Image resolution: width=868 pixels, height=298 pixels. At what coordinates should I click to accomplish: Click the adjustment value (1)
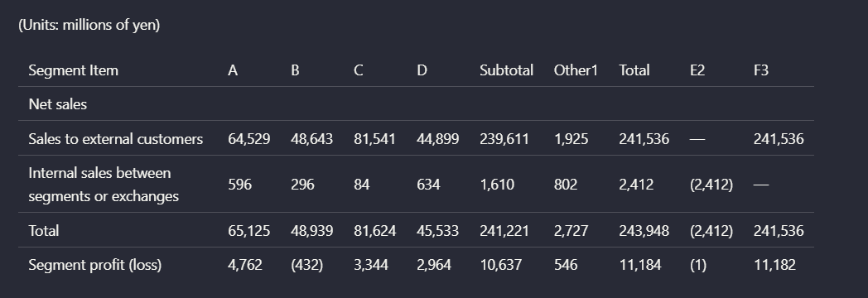pyautogui.click(x=698, y=265)
